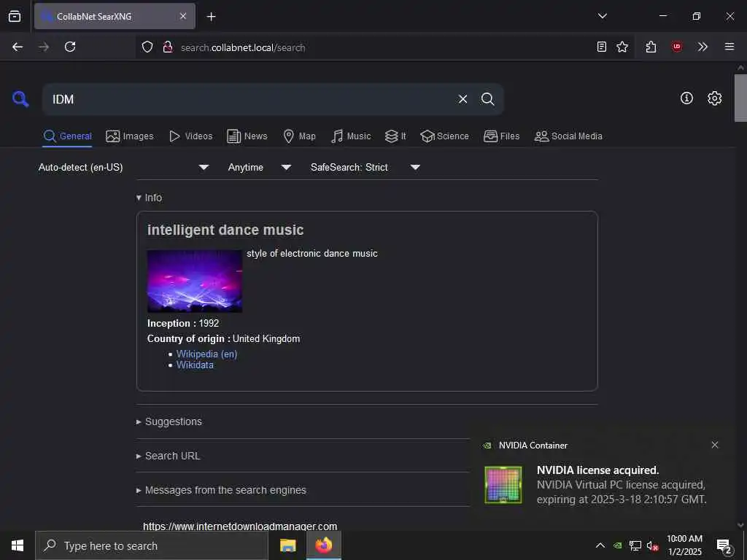List all tabs dropdown arrow

click(603, 16)
